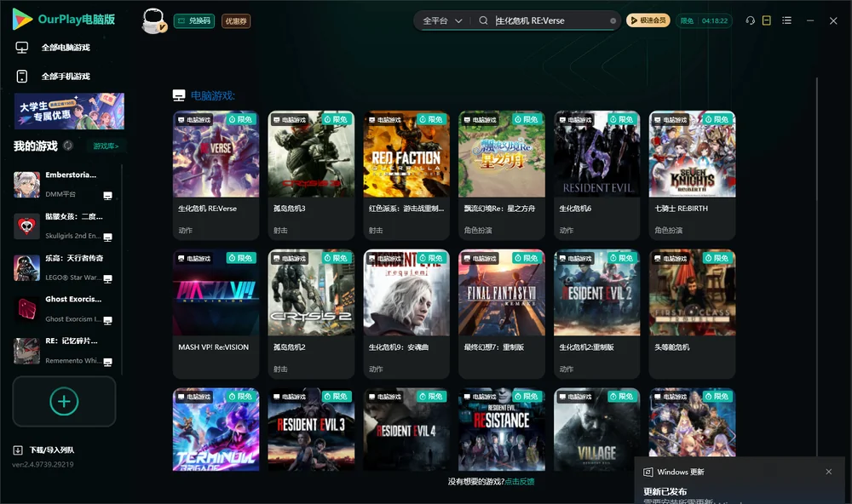Open the user avatar profile
Viewport: 852px width, 504px height.
tap(153, 21)
